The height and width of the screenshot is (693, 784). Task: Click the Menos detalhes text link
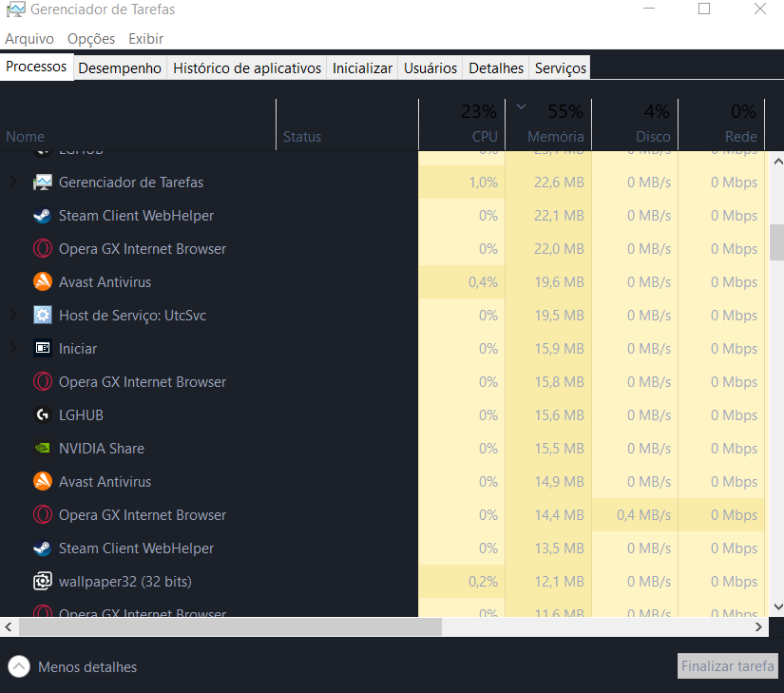click(87, 667)
